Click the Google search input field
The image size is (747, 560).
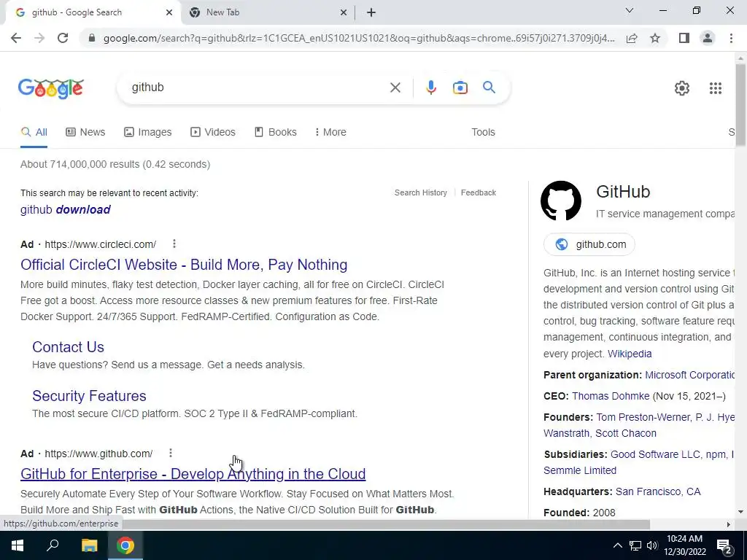click(x=258, y=87)
